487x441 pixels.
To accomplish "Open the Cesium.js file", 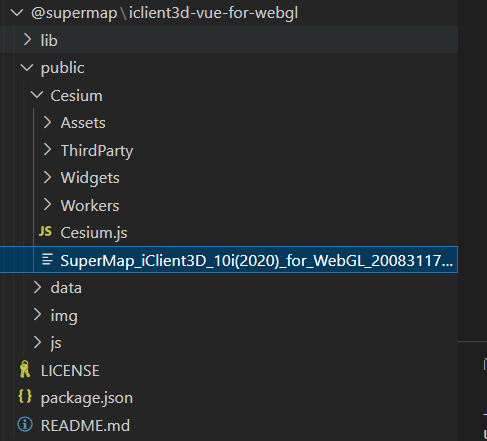I will pyautogui.click(x=94, y=232).
